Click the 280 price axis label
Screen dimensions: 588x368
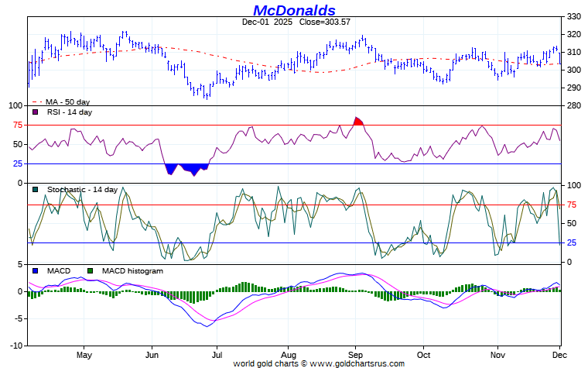coord(574,105)
